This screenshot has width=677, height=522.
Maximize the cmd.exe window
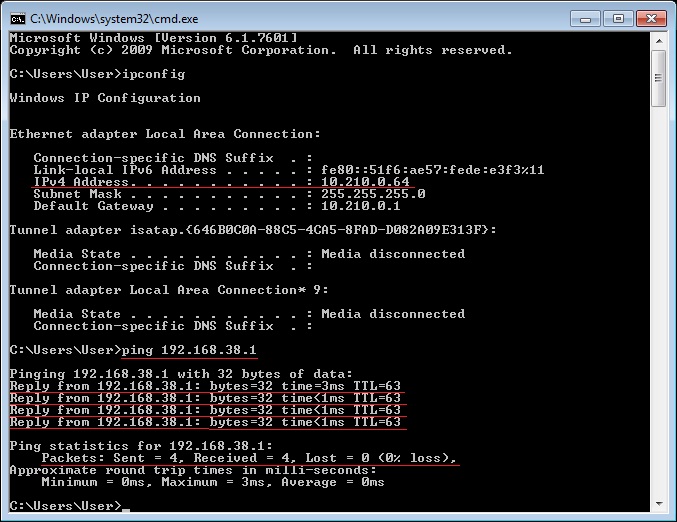click(614, 18)
